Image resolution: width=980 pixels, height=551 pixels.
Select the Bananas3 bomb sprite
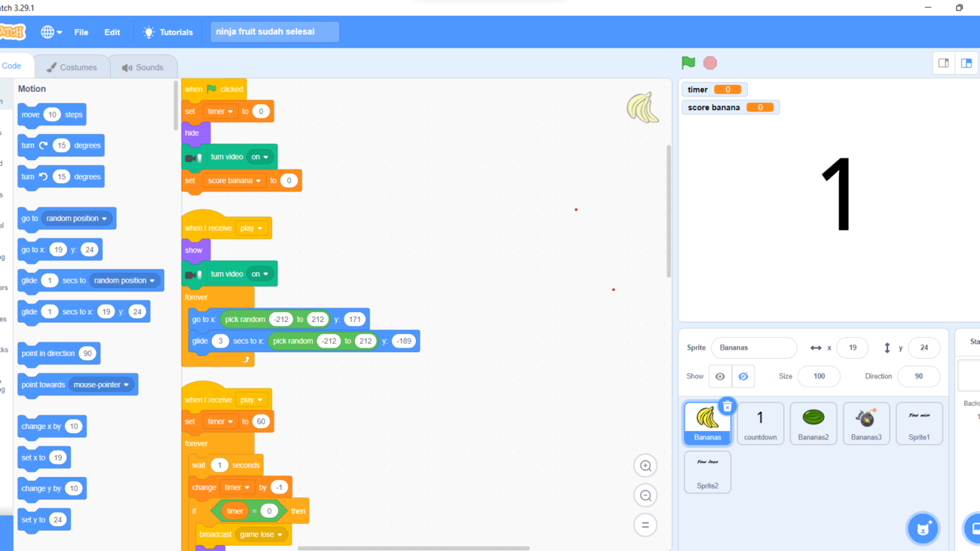(x=866, y=423)
